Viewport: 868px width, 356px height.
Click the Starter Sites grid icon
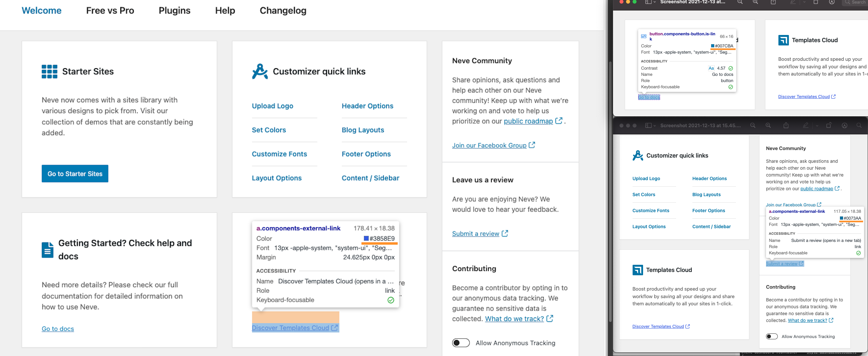pos(49,71)
